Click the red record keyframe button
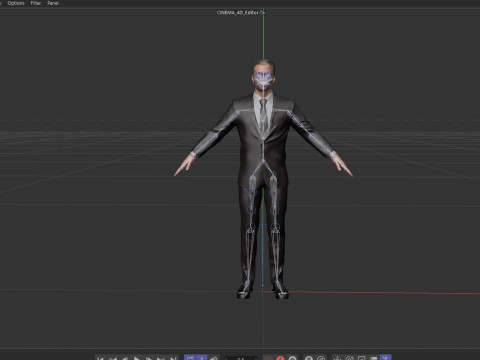This screenshot has width=480, height=360. (x=280, y=358)
